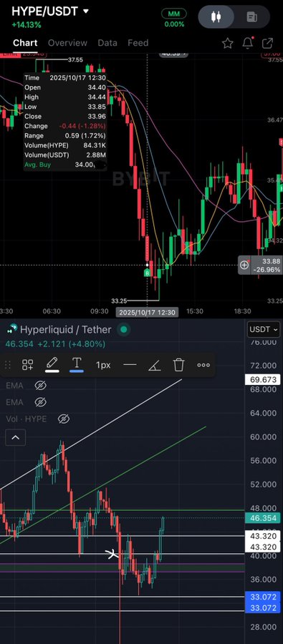Select the candlestick chart view toggle
Image resolution: width=283 pixels, height=644 pixels.
tap(216, 17)
